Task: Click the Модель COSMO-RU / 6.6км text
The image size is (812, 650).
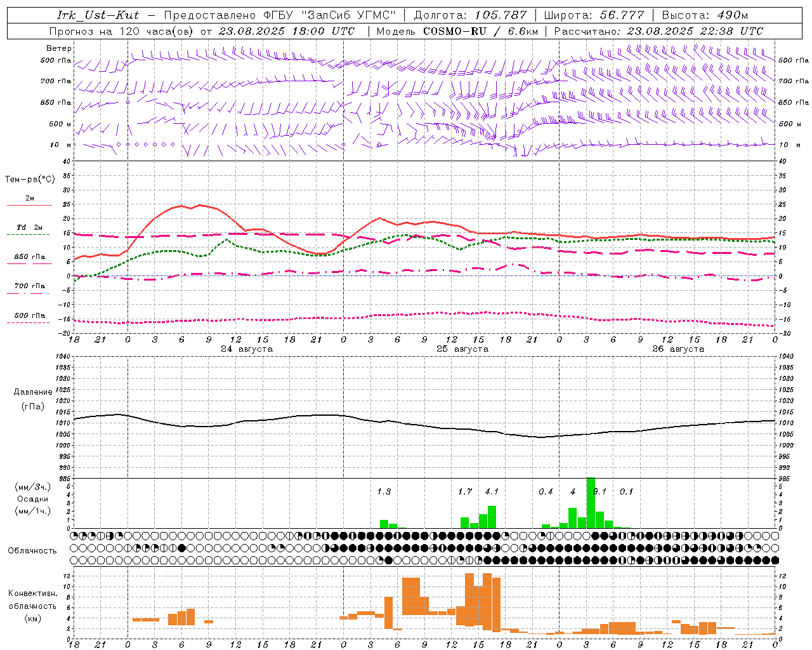Action: pyautogui.click(x=457, y=31)
